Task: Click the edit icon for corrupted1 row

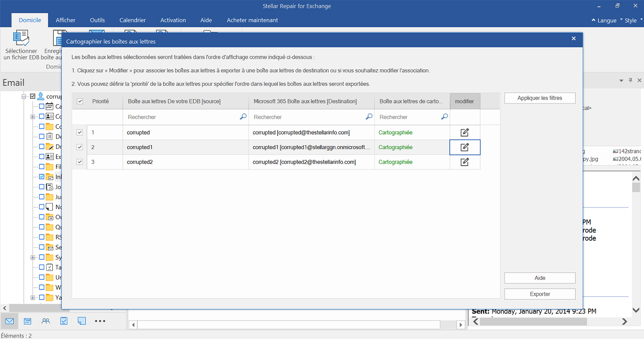Action: 464,147
